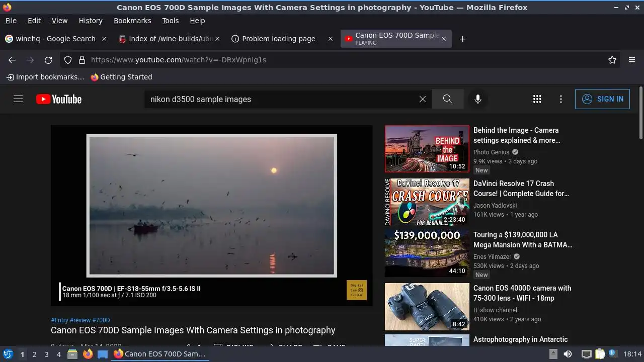Click Import bookmarks bookmark item

[x=45, y=77]
